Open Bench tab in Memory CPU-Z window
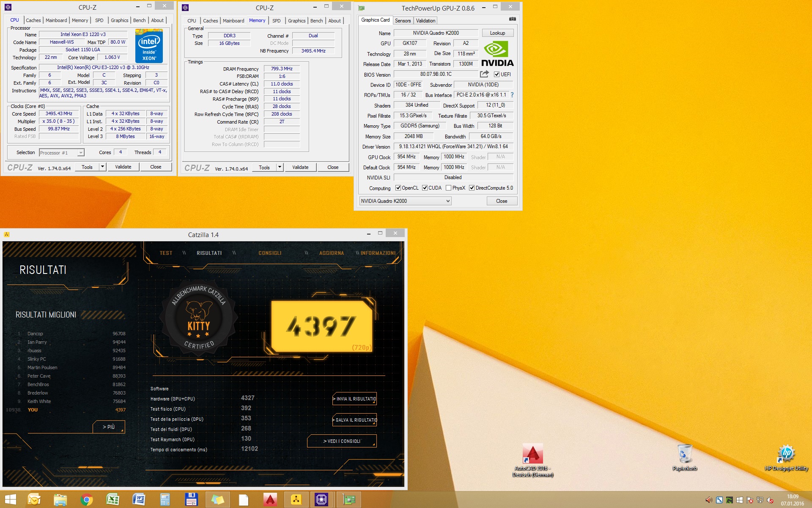The image size is (812, 508). tap(316, 21)
